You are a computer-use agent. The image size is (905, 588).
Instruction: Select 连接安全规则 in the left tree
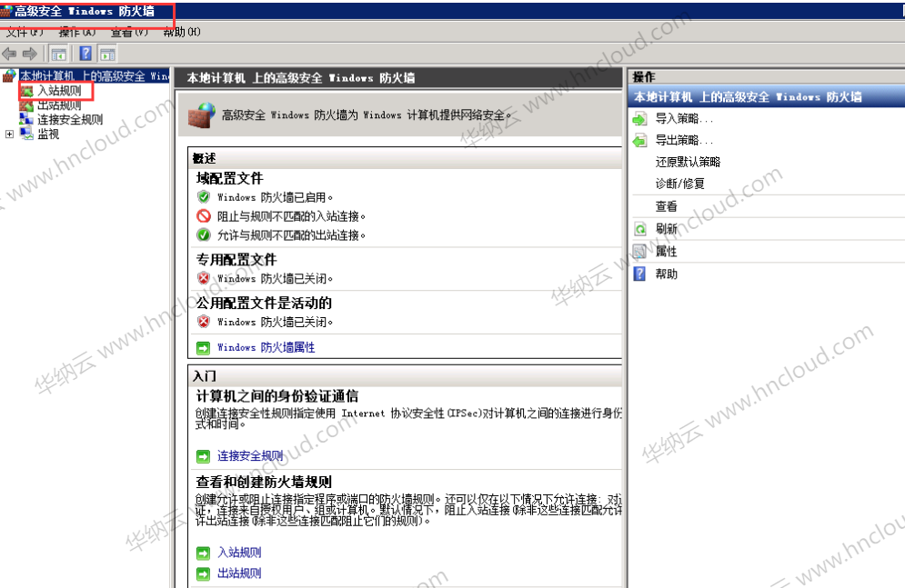coord(70,119)
